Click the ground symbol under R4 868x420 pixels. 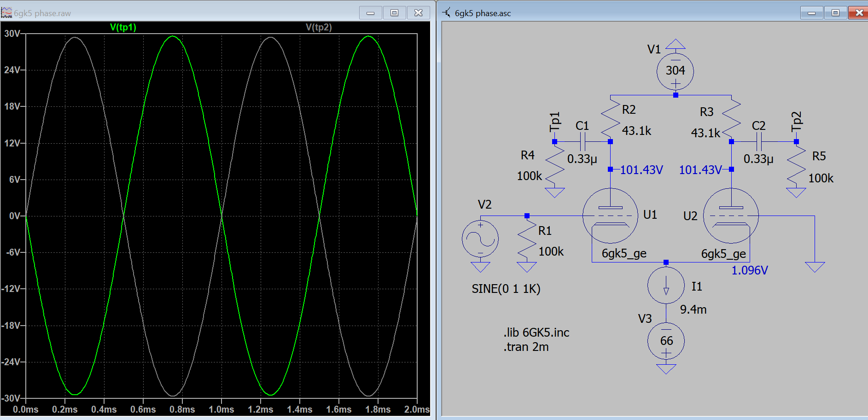pos(555,192)
